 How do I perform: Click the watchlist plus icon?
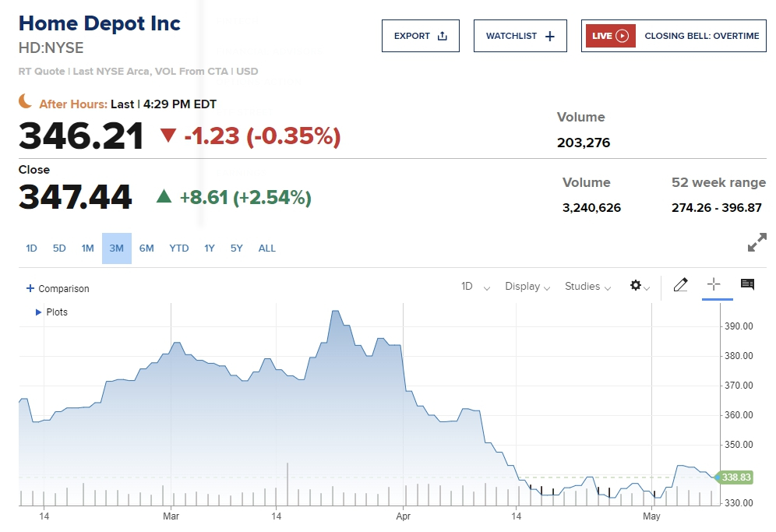(x=550, y=36)
